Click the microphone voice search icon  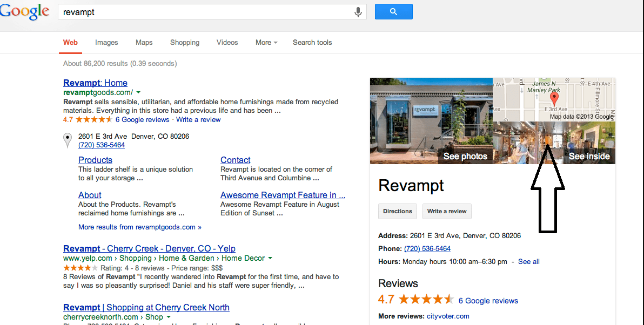(358, 12)
